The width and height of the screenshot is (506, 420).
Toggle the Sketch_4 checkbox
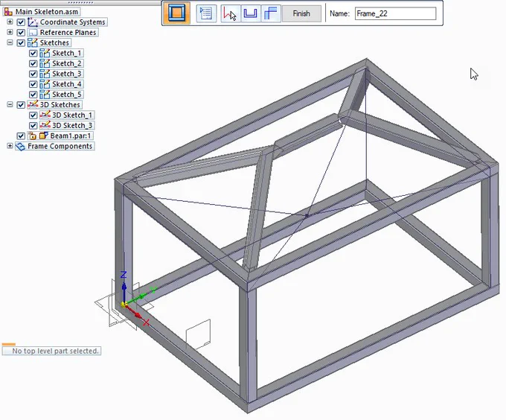(33, 84)
